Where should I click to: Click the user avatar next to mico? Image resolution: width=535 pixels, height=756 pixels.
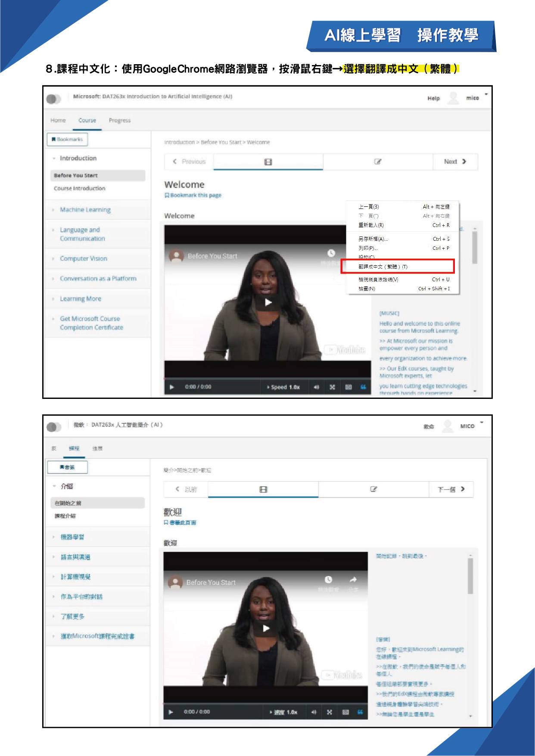pyautogui.click(x=453, y=98)
